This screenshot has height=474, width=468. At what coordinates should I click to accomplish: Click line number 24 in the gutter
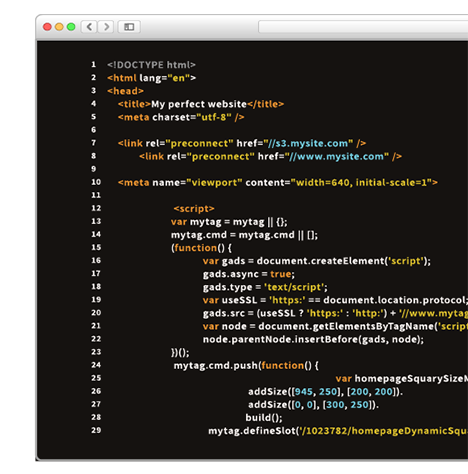click(96, 365)
